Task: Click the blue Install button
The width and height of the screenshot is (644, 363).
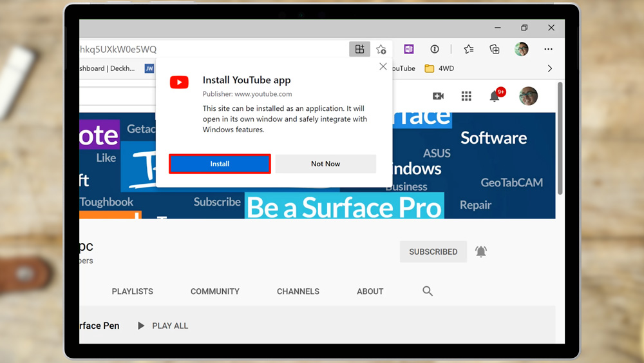Action: [220, 164]
